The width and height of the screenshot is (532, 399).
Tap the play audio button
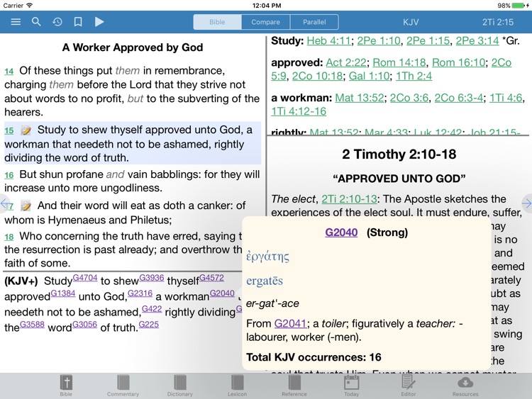click(99, 22)
